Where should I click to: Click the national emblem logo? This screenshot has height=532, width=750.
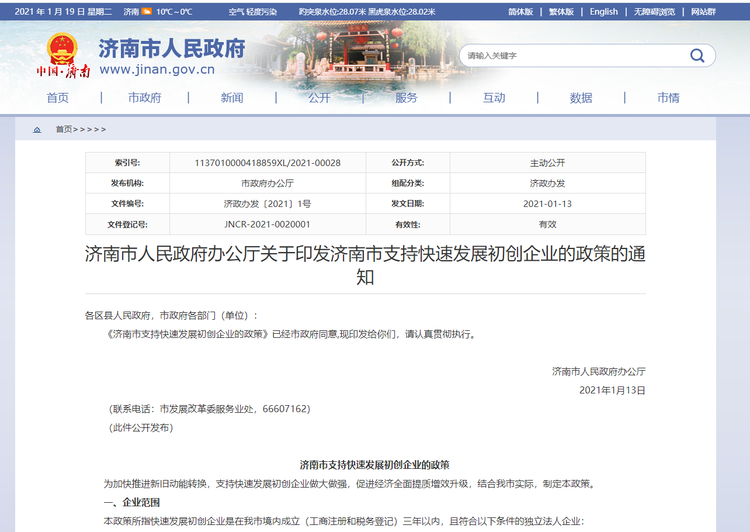tap(62, 48)
